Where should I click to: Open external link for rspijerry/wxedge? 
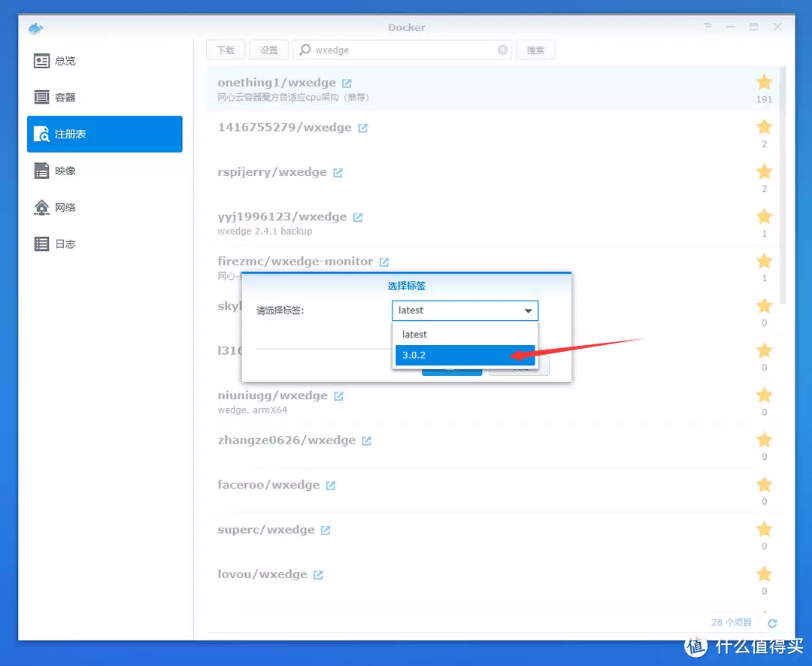click(x=338, y=172)
